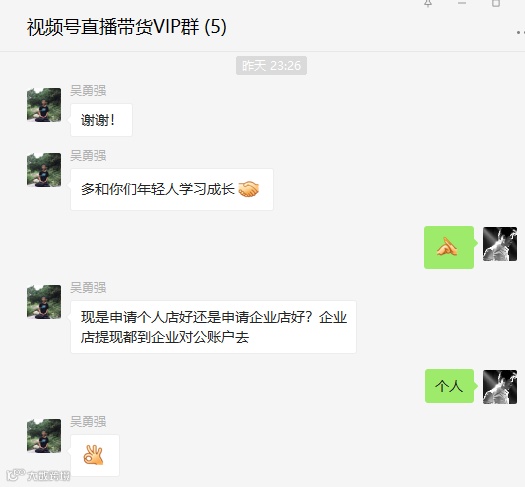Click the green clasped-hands emoji bubble
525x487 pixels.
click(x=449, y=247)
